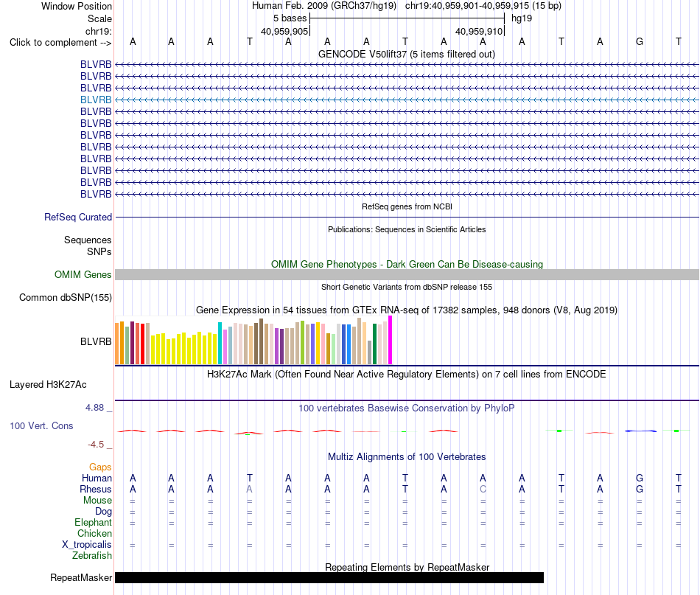700x595 pixels.
Task: Click the gray OMIM Genes item bar
Action: 407,275
